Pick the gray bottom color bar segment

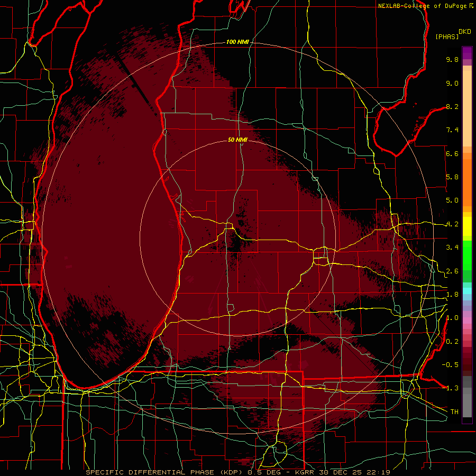tap(467, 405)
